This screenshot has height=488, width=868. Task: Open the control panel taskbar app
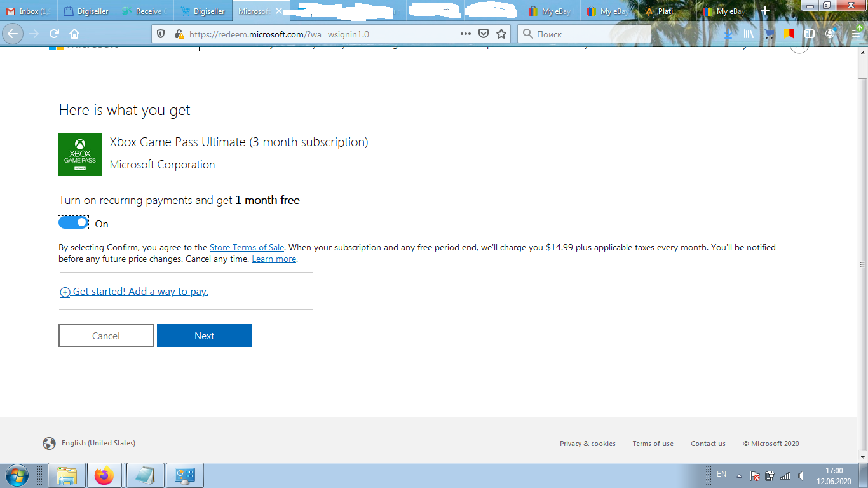pyautogui.click(x=185, y=475)
